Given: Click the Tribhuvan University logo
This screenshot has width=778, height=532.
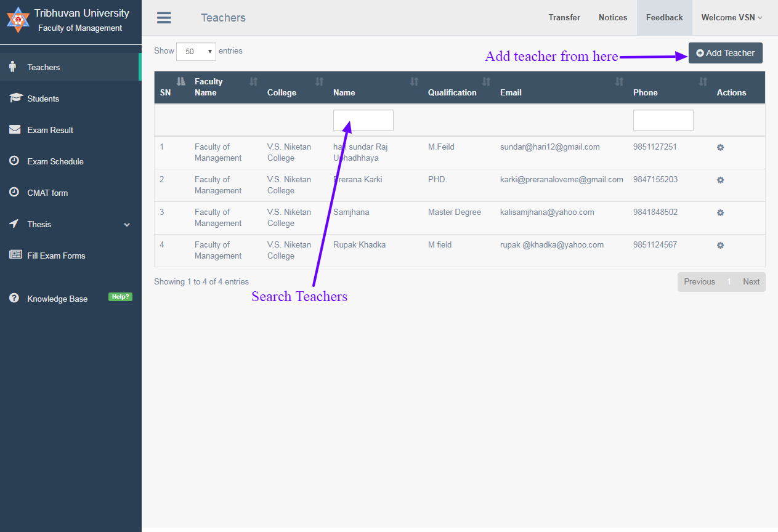Looking at the screenshot, I should coord(18,20).
